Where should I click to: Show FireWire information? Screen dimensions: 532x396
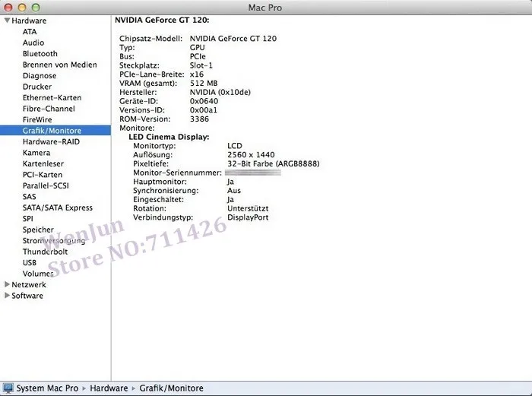37,119
